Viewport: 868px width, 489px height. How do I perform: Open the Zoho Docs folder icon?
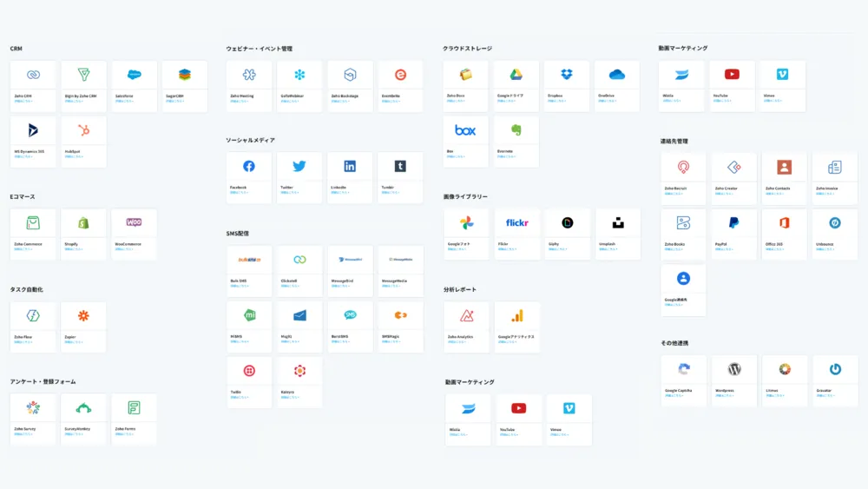tap(465, 74)
